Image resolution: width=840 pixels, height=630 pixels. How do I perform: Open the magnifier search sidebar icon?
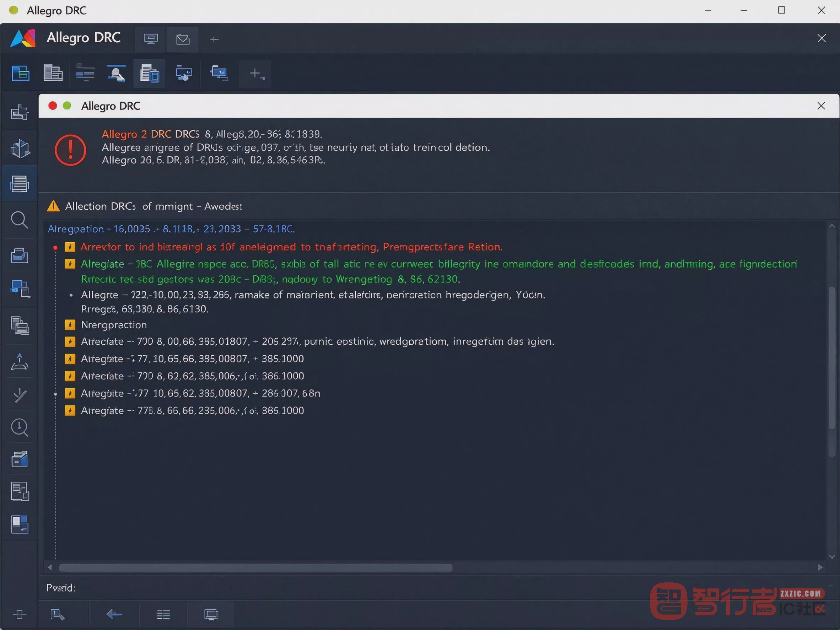(20, 220)
